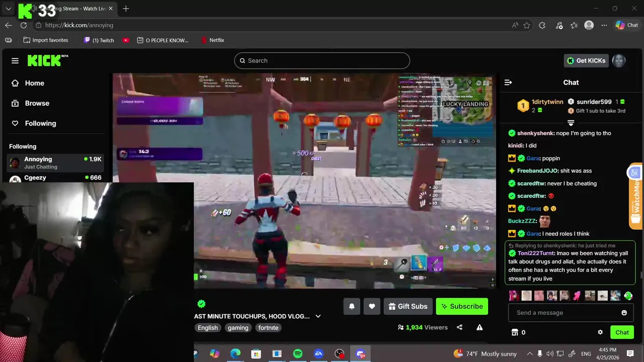
Task: Open the Kick shop icon below chat
Action: [x=515, y=332]
